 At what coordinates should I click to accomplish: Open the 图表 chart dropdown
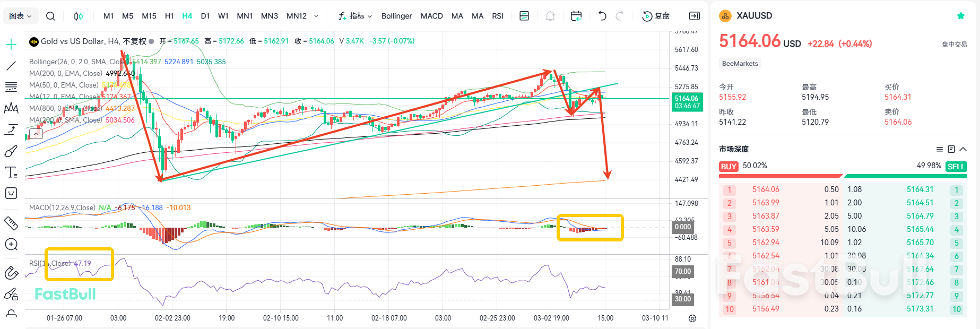(20, 16)
